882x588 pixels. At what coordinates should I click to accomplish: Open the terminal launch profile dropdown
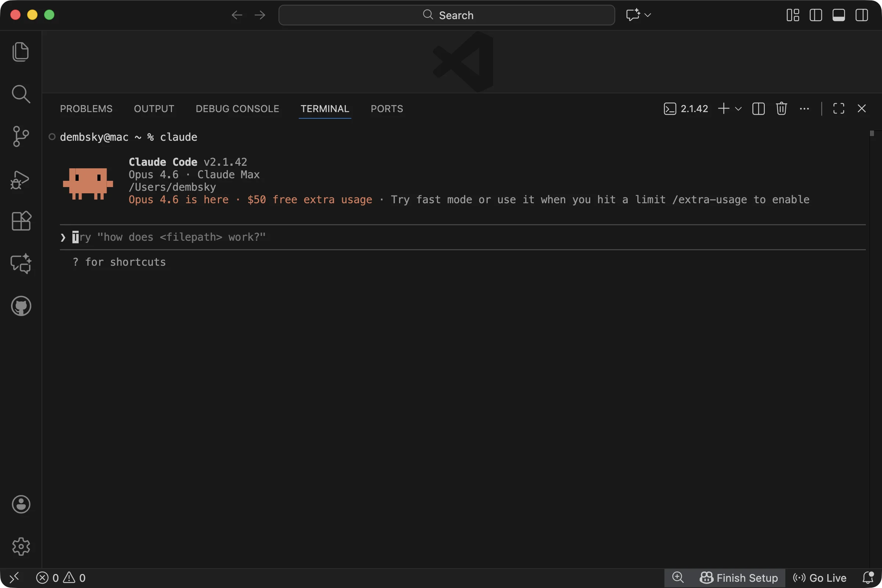pos(738,108)
